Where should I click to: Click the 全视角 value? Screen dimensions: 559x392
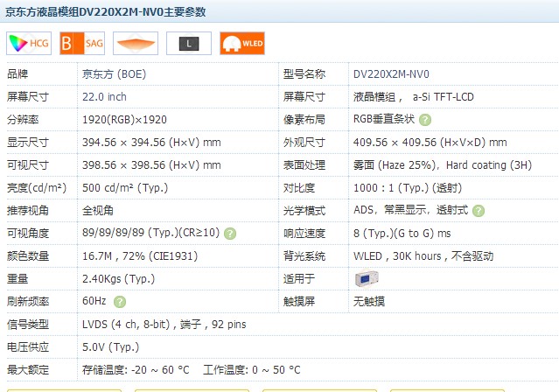pos(98,211)
